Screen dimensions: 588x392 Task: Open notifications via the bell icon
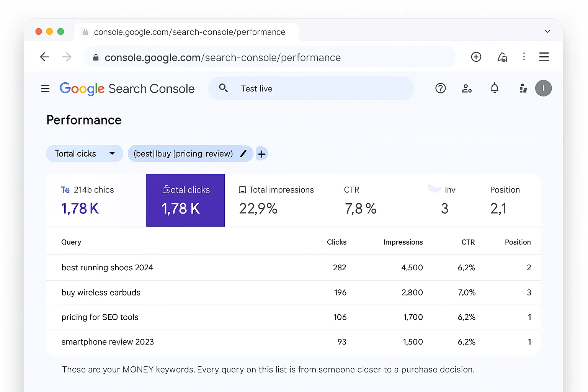(x=495, y=88)
